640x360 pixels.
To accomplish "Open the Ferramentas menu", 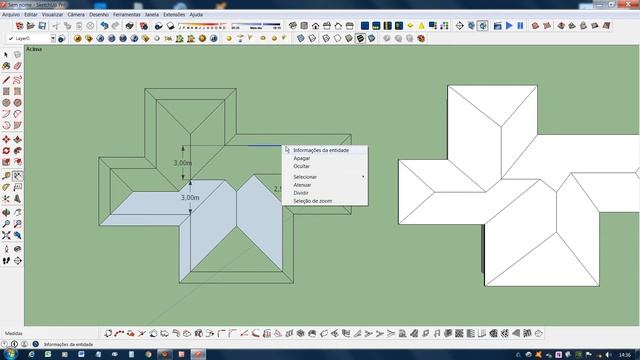I will [x=127, y=14].
